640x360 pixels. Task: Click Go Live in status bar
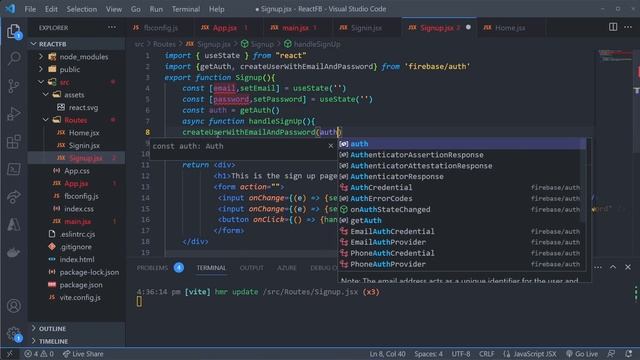coord(582,354)
